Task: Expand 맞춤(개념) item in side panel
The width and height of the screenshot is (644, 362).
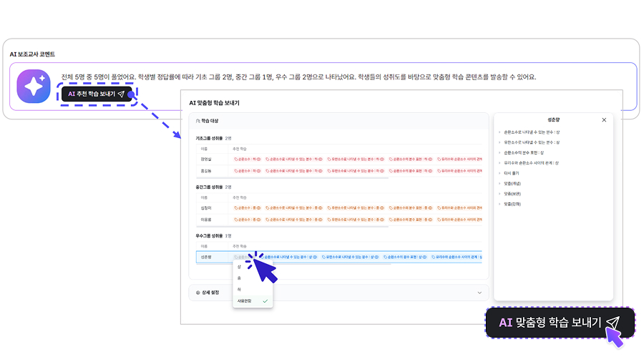Action: click(x=512, y=184)
